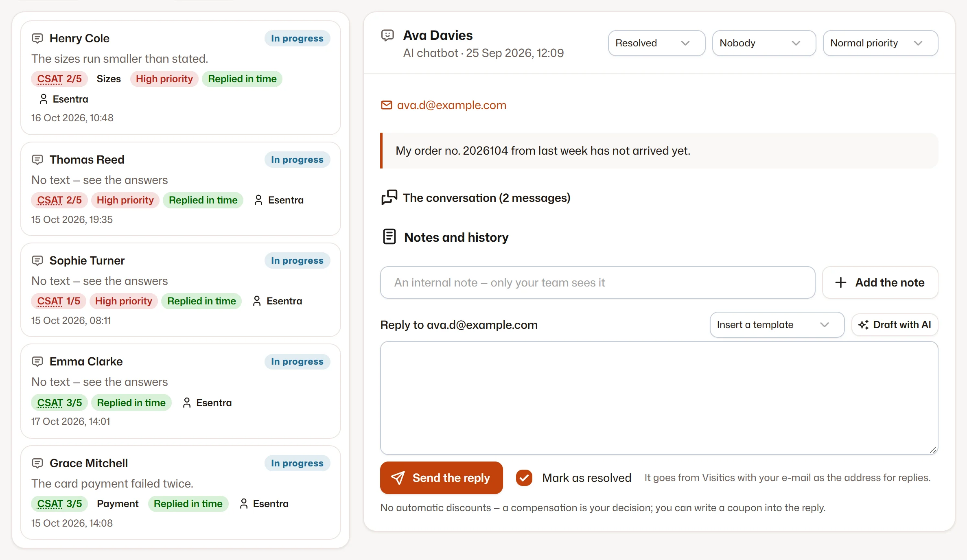Click the person icon in Grace Mitchell card
The height and width of the screenshot is (560, 967).
[244, 503]
